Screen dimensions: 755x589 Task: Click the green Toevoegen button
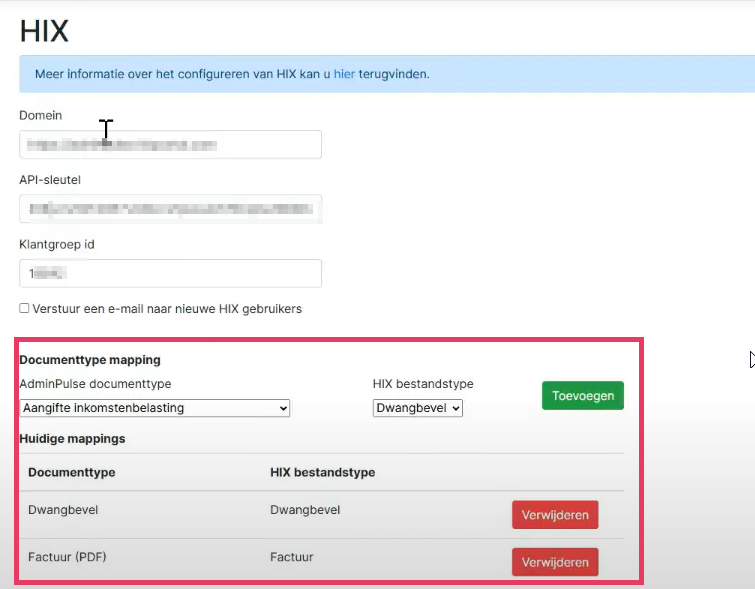583,396
